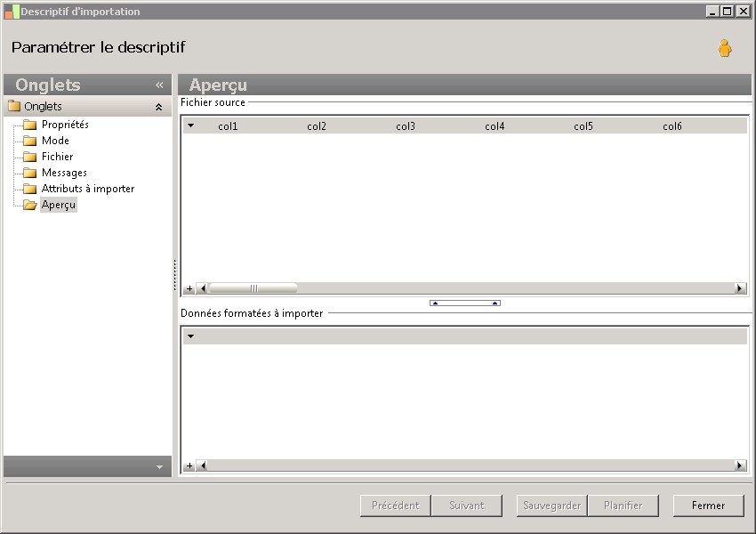Click the Planifier button
Image resolution: width=756 pixels, height=534 pixels.
[623, 506]
